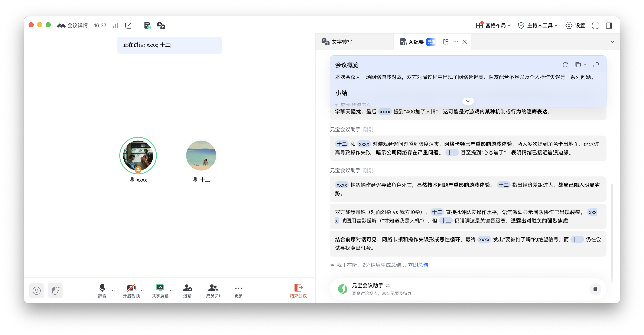Click the raise hand icon
Screen dimensions: 644x335
pyautogui.click(x=55, y=290)
